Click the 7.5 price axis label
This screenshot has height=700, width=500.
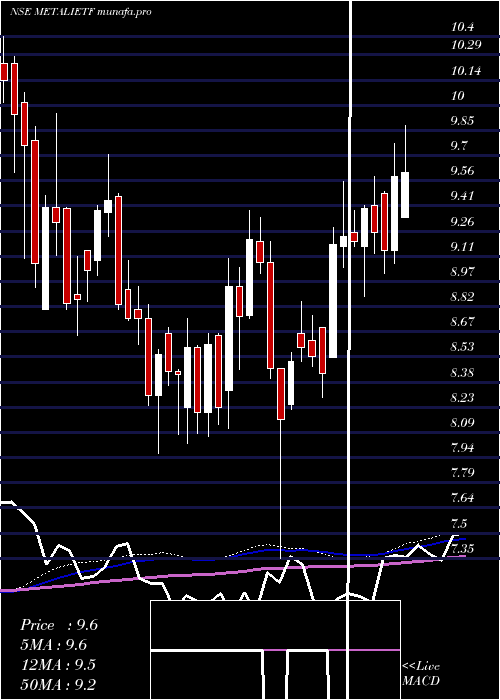click(460, 523)
